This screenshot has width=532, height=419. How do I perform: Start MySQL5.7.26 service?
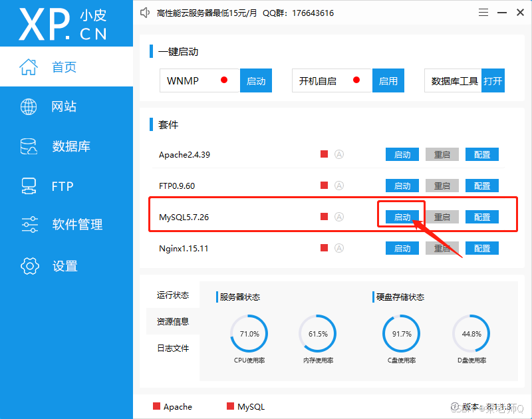402,217
